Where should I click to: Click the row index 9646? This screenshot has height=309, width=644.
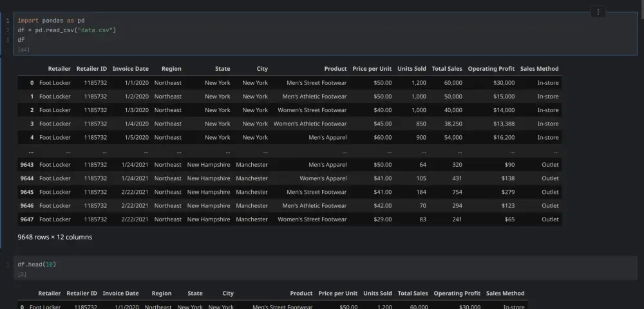pyautogui.click(x=27, y=205)
